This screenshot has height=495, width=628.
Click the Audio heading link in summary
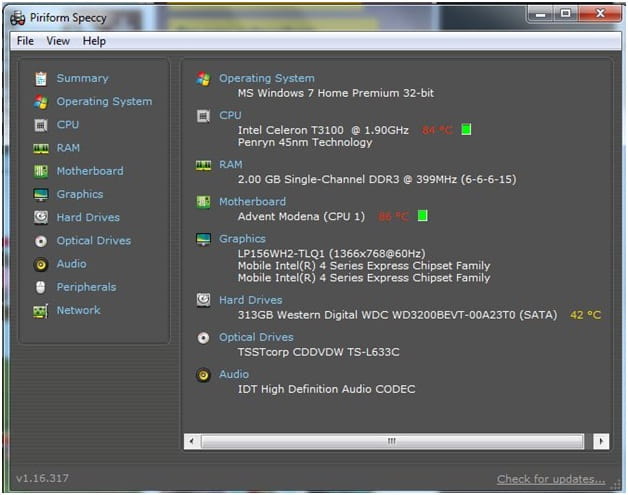point(234,374)
